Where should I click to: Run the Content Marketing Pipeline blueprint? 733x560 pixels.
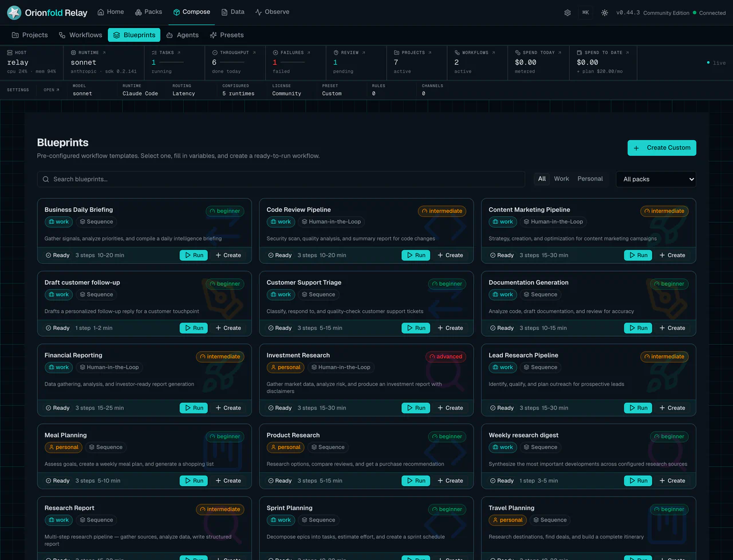pyautogui.click(x=638, y=255)
